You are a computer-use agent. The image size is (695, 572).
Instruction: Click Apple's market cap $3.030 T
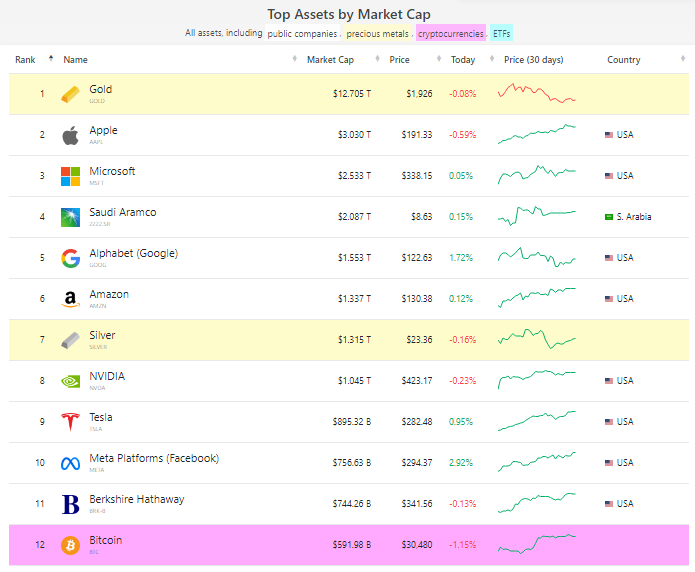pyautogui.click(x=354, y=135)
